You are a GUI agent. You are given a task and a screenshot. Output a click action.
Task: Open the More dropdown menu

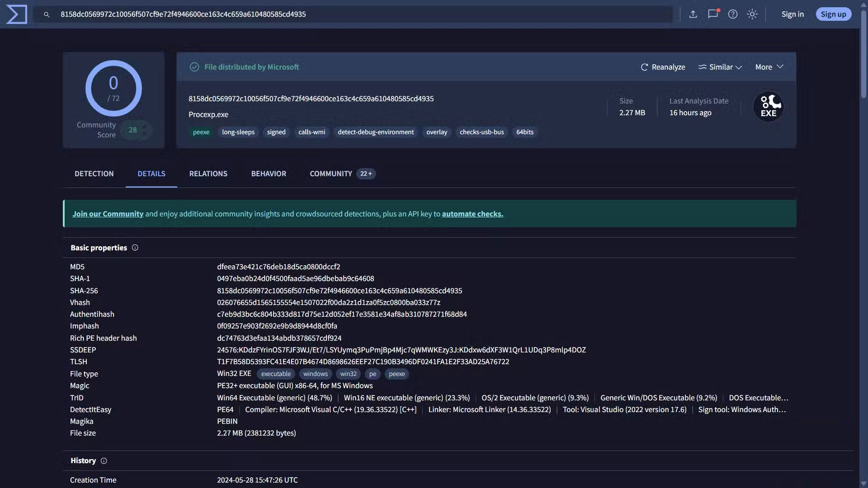tap(769, 67)
